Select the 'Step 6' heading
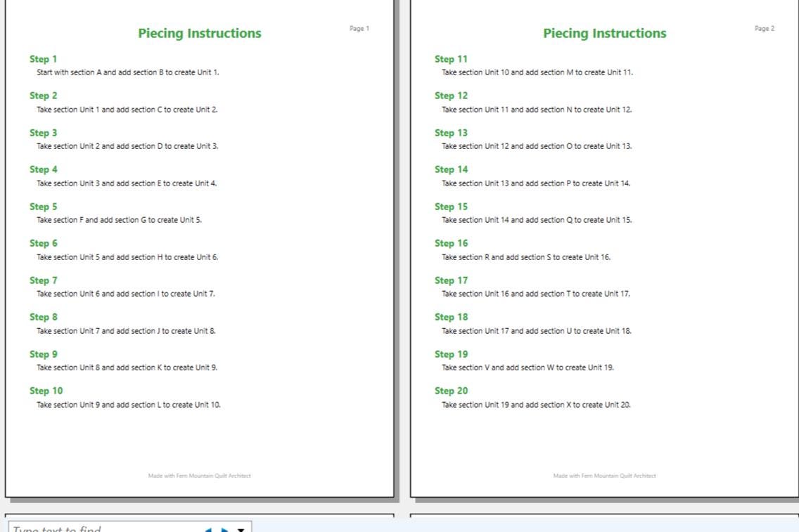Viewport: 799px width, 532px height. click(44, 243)
